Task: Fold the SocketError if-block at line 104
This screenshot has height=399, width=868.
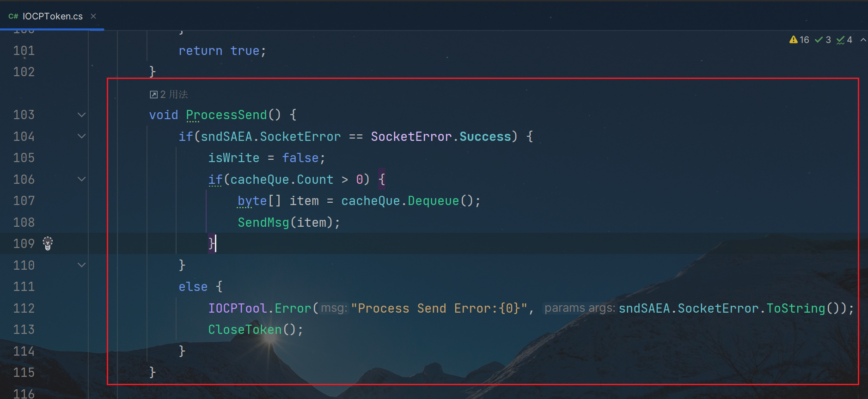Action: coord(82,136)
